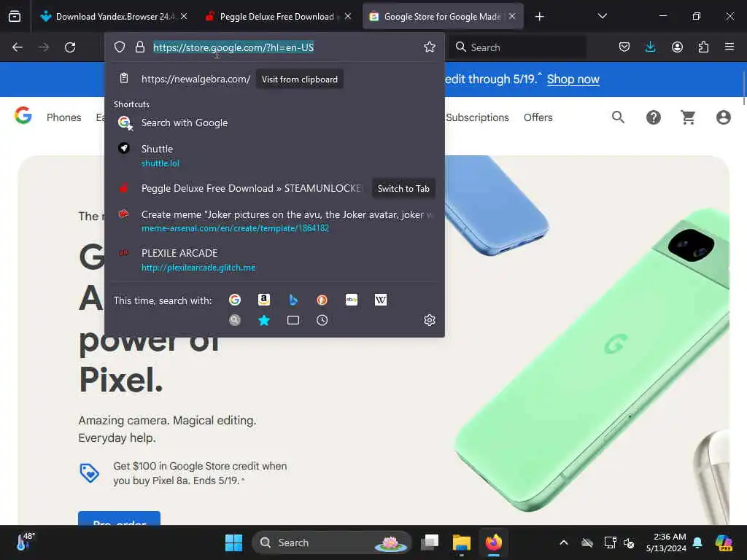
Task: Click the URL address field
Action: coord(286,47)
